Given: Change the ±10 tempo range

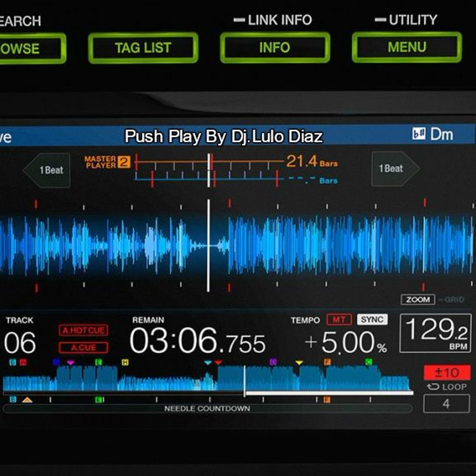Looking at the screenshot, I should tap(447, 373).
